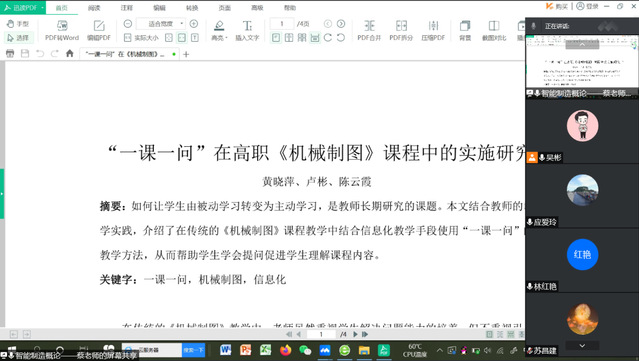This screenshot has height=361, width=639.
Task: Activate the 选择 selection tool mode
Action: click(18, 38)
